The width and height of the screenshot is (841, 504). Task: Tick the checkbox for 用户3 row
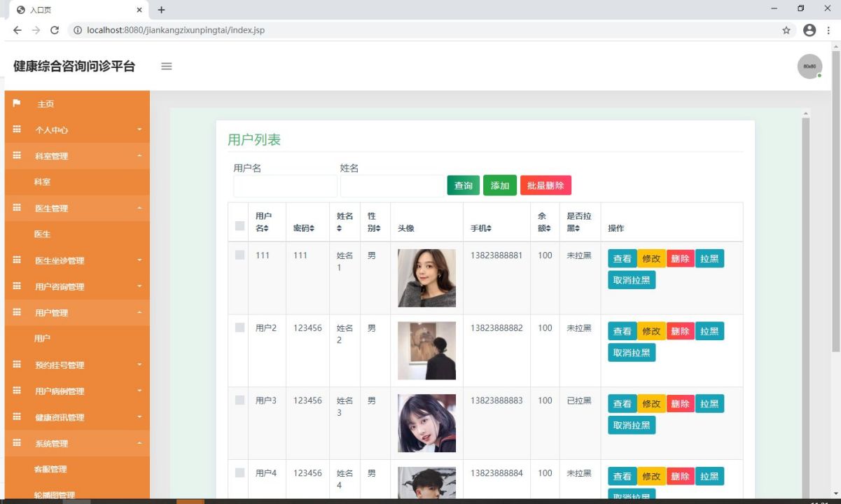pyautogui.click(x=240, y=400)
